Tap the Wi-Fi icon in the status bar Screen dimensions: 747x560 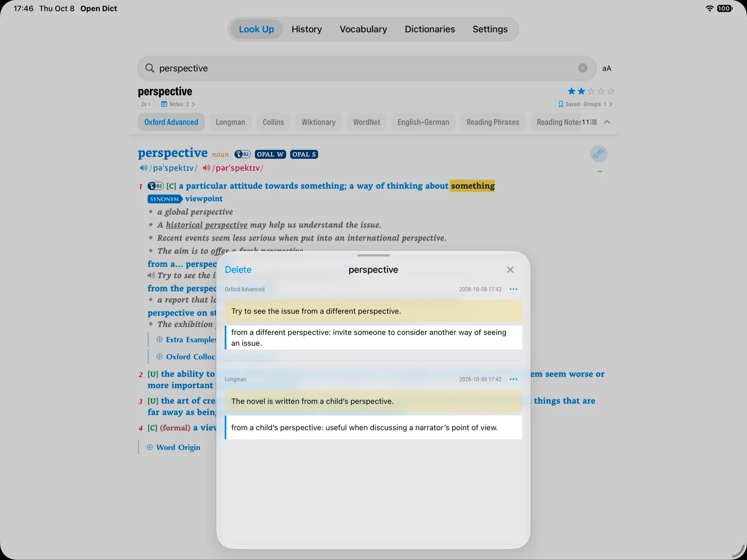[x=710, y=8]
